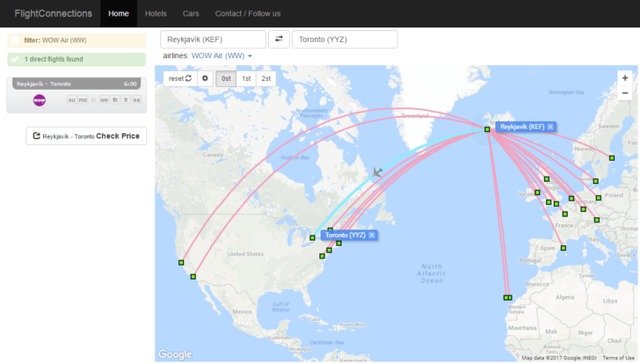Click the green checkmark in the flights found banner
Viewport: 640px width, 364px height.
click(15, 59)
